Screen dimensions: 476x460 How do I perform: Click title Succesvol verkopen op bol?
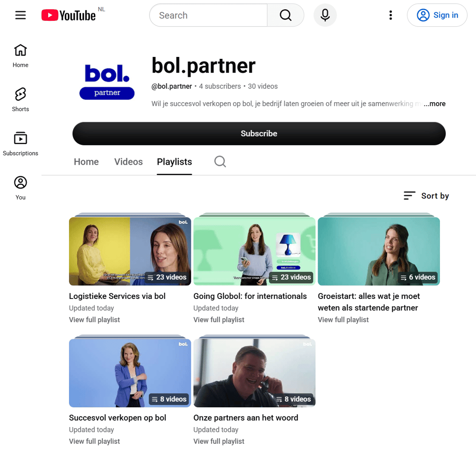tap(118, 418)
